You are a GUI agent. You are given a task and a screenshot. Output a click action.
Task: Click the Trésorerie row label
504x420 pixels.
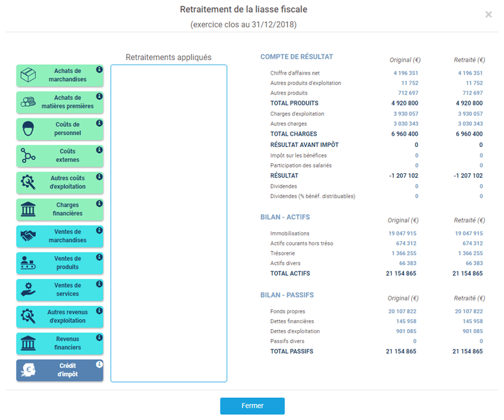tap(282, 253)
